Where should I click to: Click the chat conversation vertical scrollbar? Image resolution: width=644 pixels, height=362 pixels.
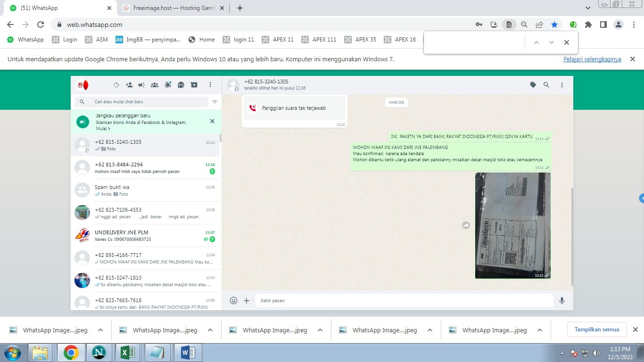coord(572,236)
